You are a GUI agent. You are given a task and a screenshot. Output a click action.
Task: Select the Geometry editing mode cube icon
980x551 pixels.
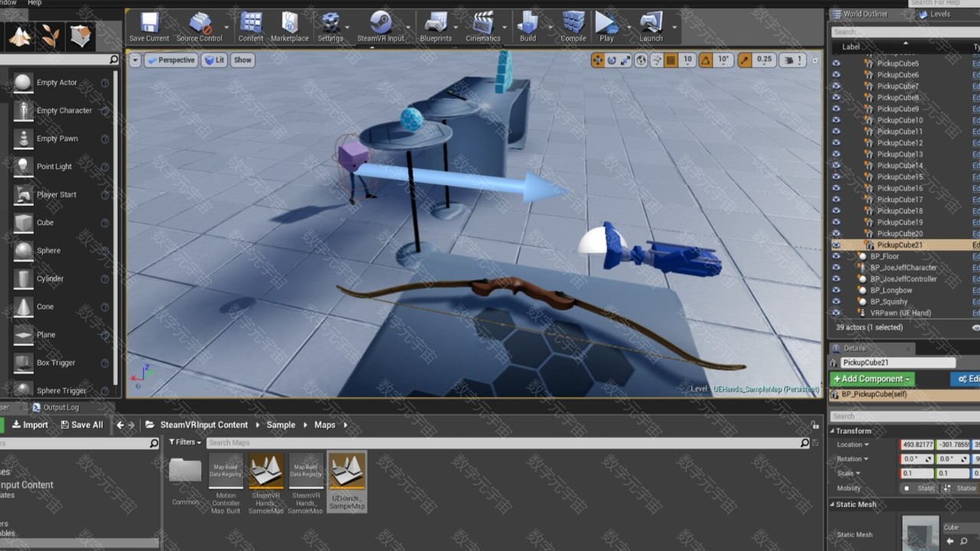pyautogui.click(x=80, y=35)
